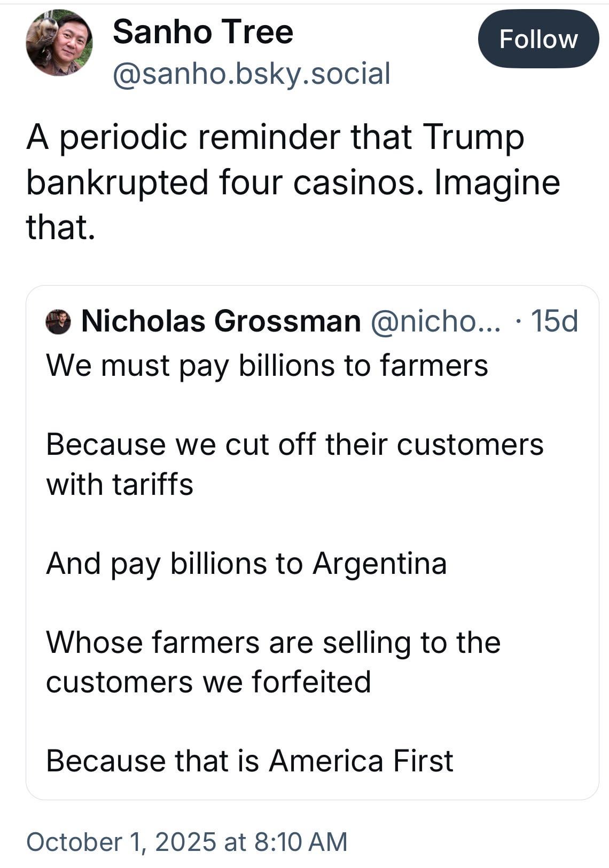Screen dimensions: 609x868
Task: Click the truncated @nicho... handle
Action: pyautogui.click(x=435, y=321)
